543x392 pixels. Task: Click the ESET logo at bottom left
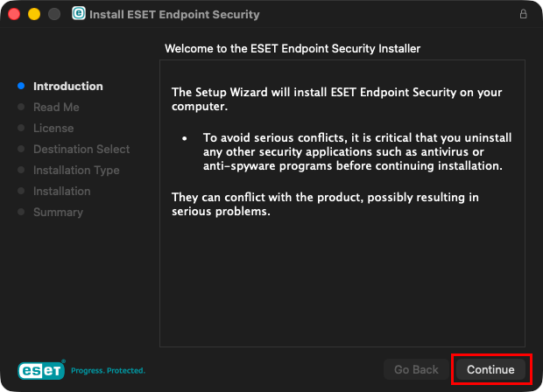pyautogui.click(x=41, y=370)
